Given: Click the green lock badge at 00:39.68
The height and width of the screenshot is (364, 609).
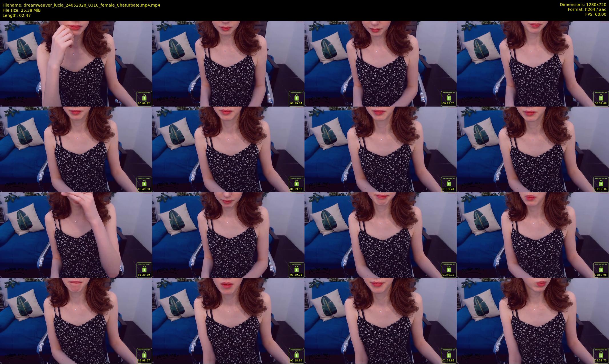Looking at the screenshot, I should tap(601, 98).
